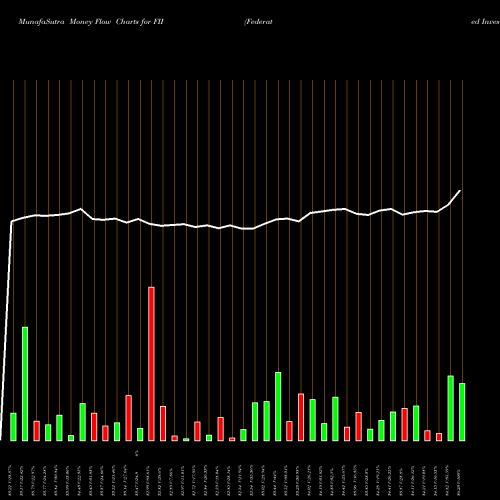Screen dimensions: 500x500
Task: Select the tallest red money flow bar
Action: (151, 364)
